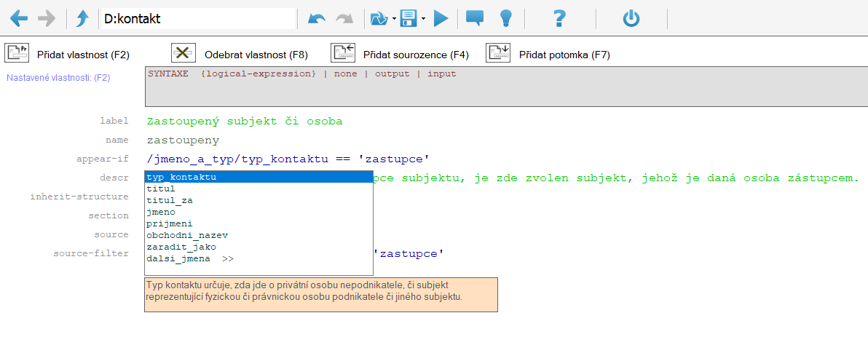Show more suggestions via the >> marker
This screenshot has height=337, width=868.
[x=228, y=258]
